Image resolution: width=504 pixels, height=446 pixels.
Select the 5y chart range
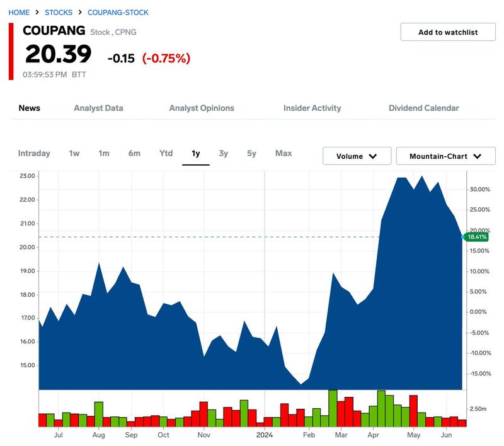[251, 153]
